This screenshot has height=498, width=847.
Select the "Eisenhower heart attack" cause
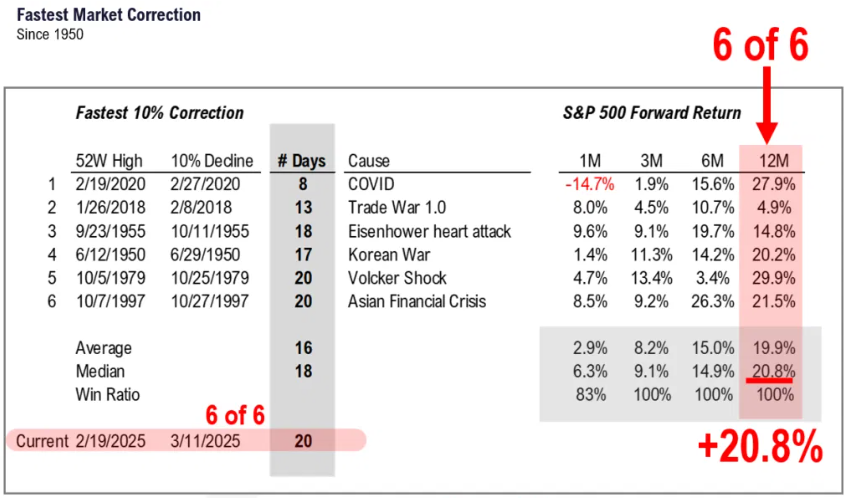[429, 231]
